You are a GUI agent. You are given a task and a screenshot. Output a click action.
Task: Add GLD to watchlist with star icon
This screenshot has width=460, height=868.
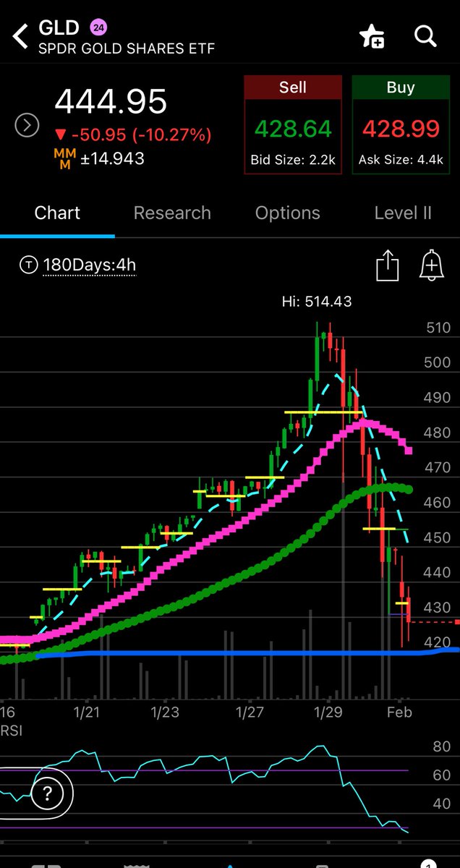372,36
